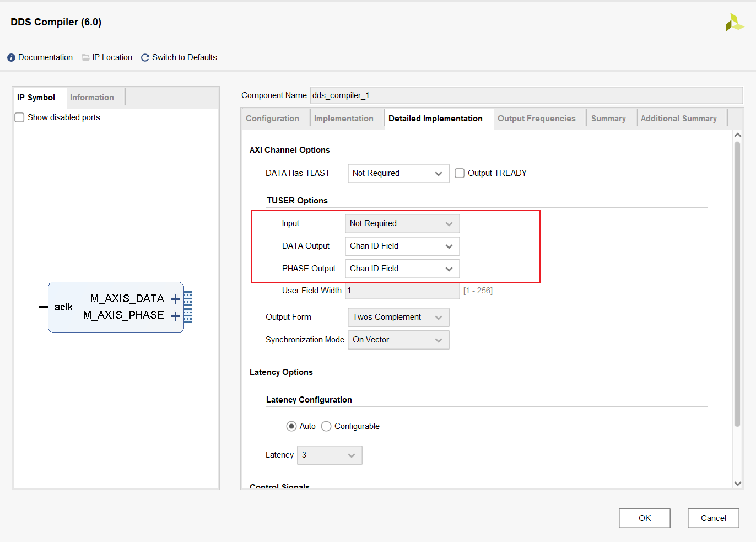756x542 pixels.
Task: Click the Component Name input field
Action: tap(526, 95)
